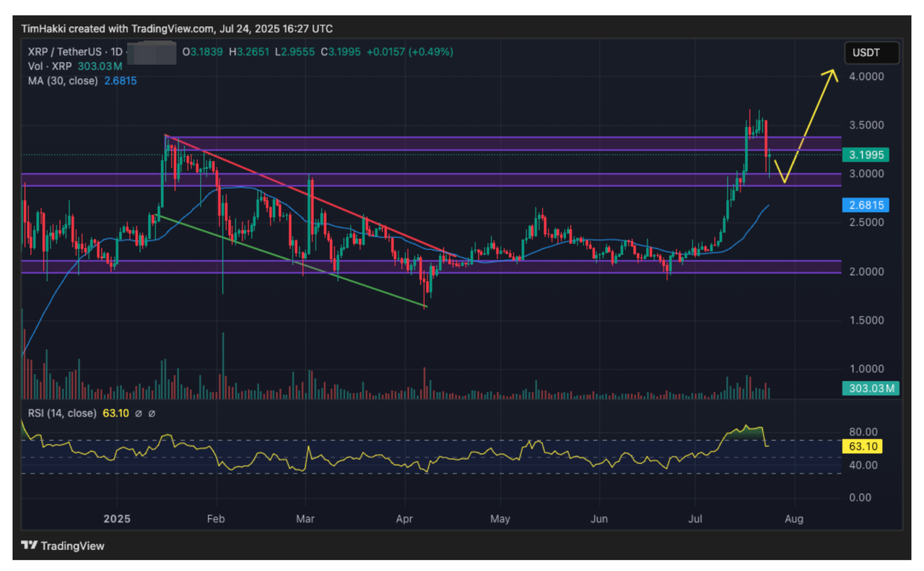Click the 2025 label on time axis
Image resolution: width=924 pixels, height=571 pixels.
coord(116,519)
